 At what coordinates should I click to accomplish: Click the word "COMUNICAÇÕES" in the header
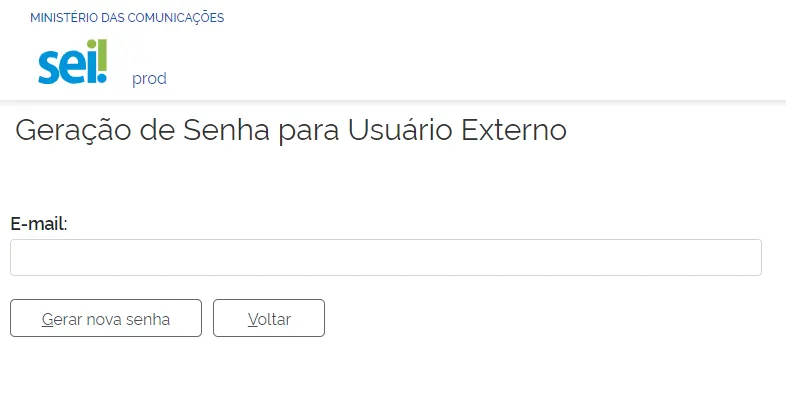click(180, 18)
